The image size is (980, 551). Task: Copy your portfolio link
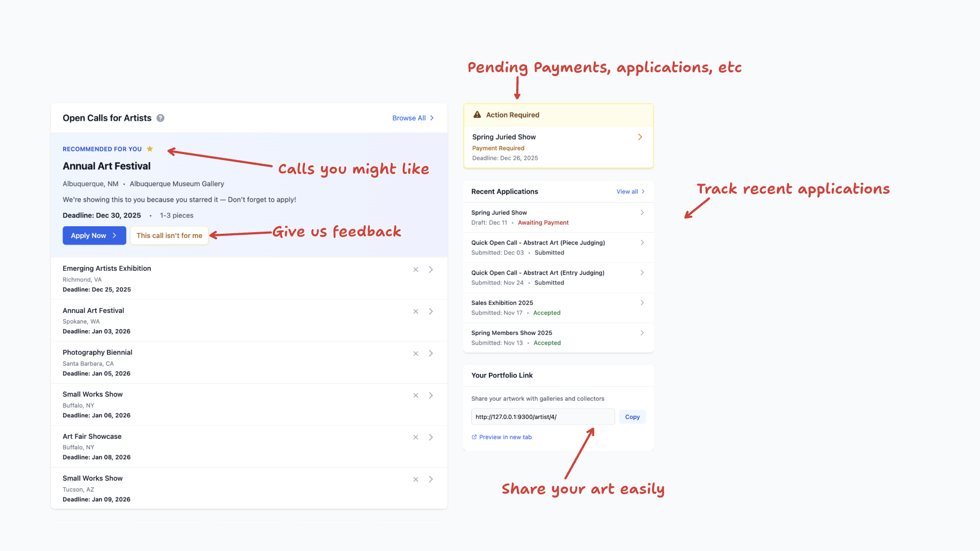pos(632,416)
